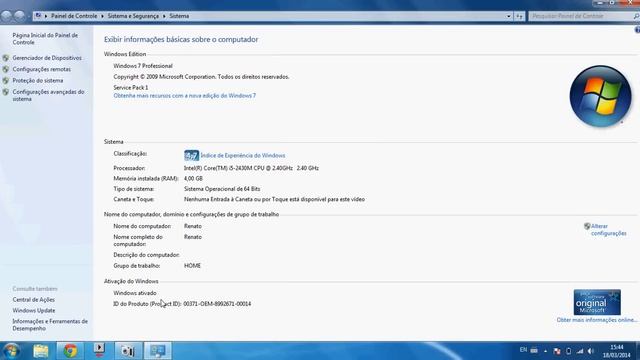640x360 pixels.
Task: Expand arrow after Painel de Controle breadcrumb
Action: pos(102,16)
